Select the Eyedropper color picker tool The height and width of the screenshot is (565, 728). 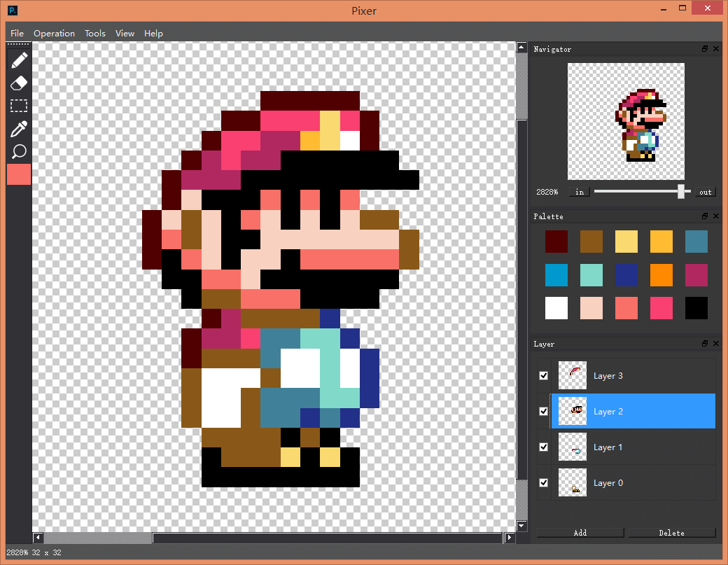click(19, 129)
